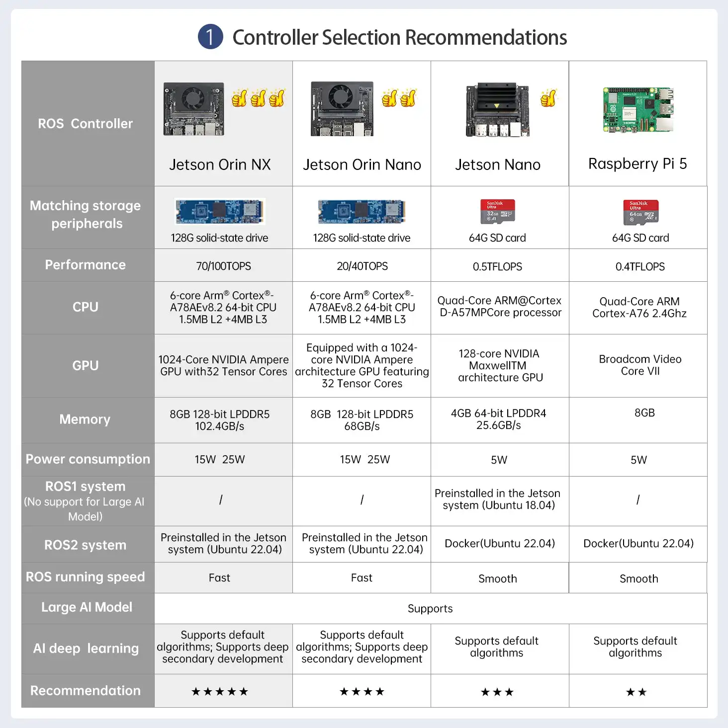Select the Jetson Nano board picture
The height and width of the screenshot is (728, 728).
(x=497, y=110)
